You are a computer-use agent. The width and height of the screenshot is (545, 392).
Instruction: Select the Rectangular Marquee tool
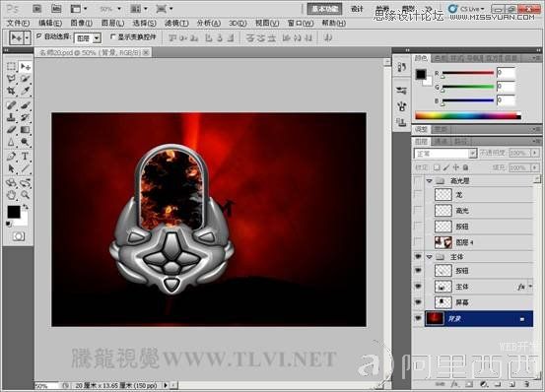click(11, 67)
